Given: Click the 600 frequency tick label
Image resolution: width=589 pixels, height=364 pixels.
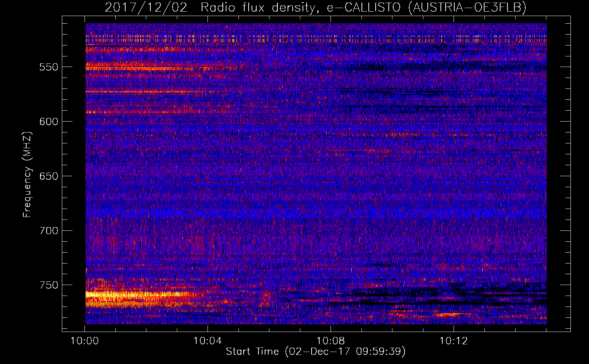Looking at the screenshot, I should 49,122.
